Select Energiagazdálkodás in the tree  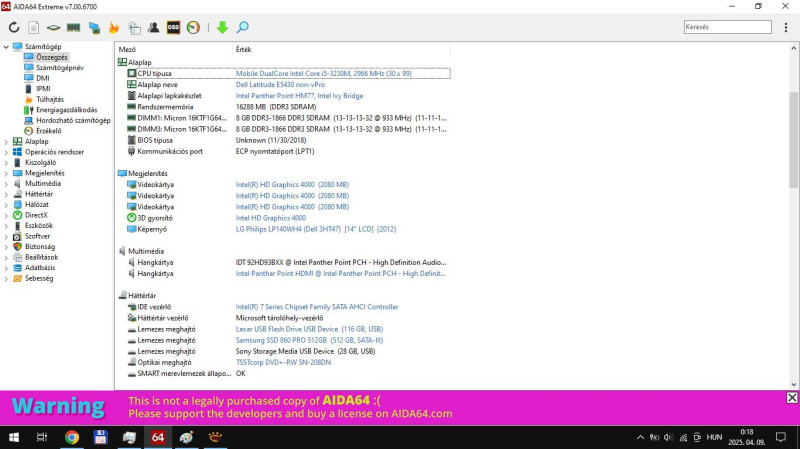(66, 110)
